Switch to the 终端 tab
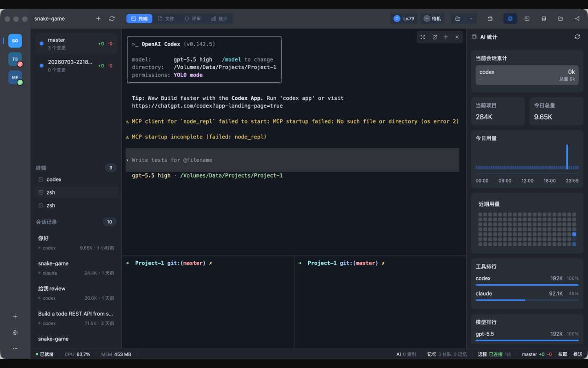 tap(140, 19)
